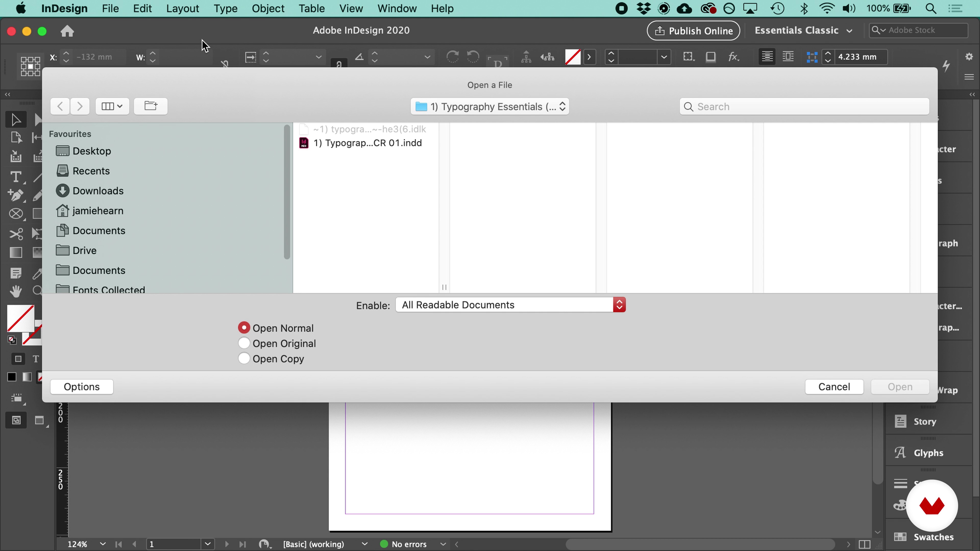The width and height of the screenshot is (980, 551).
Task: Open the Object menu
Action: [268, 8]
